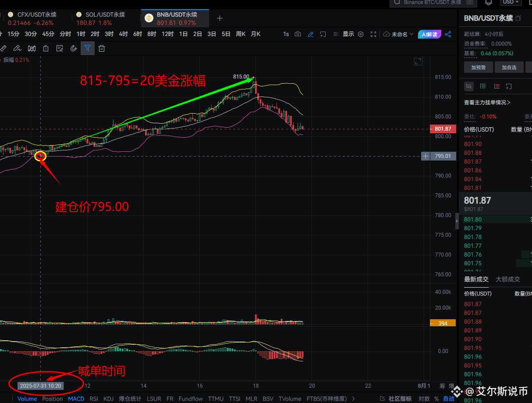
Task: Select the 1s timeframe option
Action: pyautogui.click(x=286, y=34)
